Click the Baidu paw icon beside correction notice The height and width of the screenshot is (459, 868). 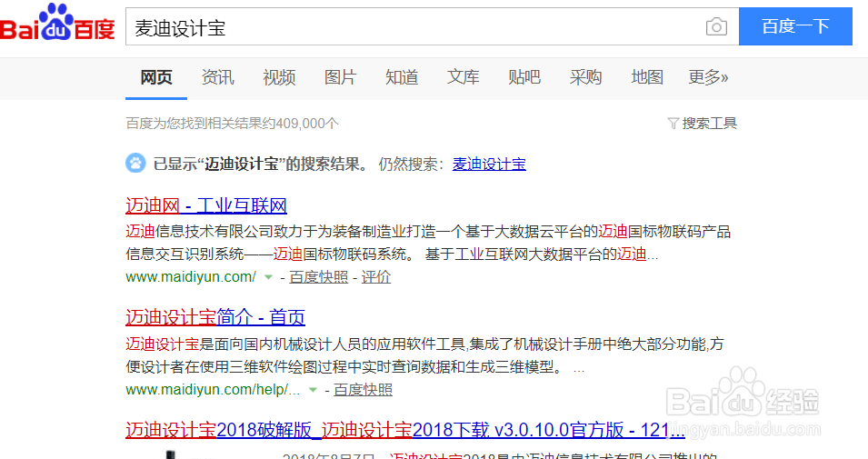click(x=135, y=164)
